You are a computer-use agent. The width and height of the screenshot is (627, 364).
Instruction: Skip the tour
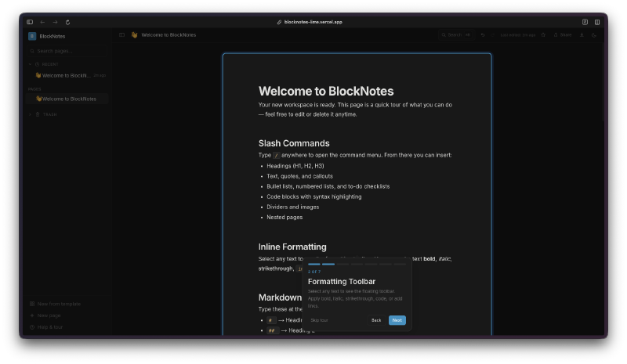point(319,320)
